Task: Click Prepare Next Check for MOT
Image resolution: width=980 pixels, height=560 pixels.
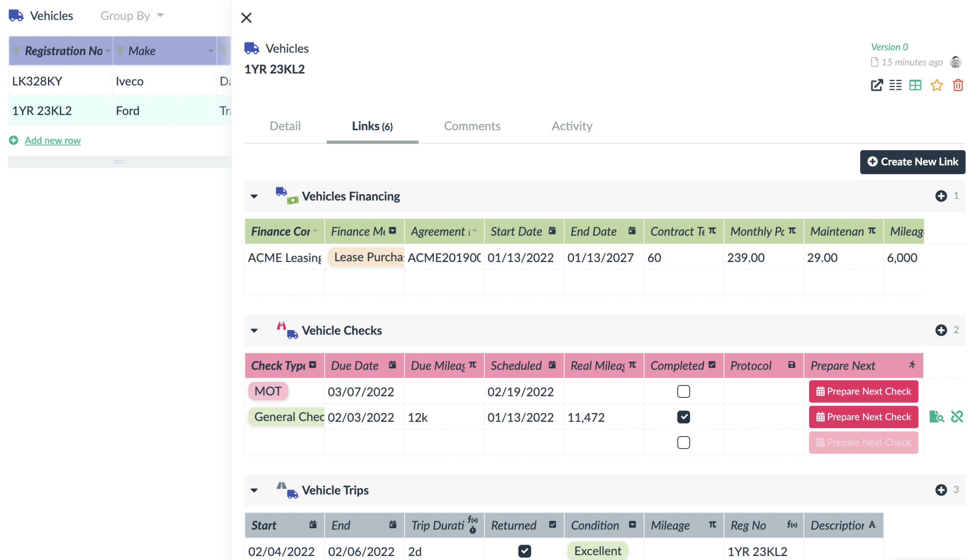Action: [x=864, y=391]
